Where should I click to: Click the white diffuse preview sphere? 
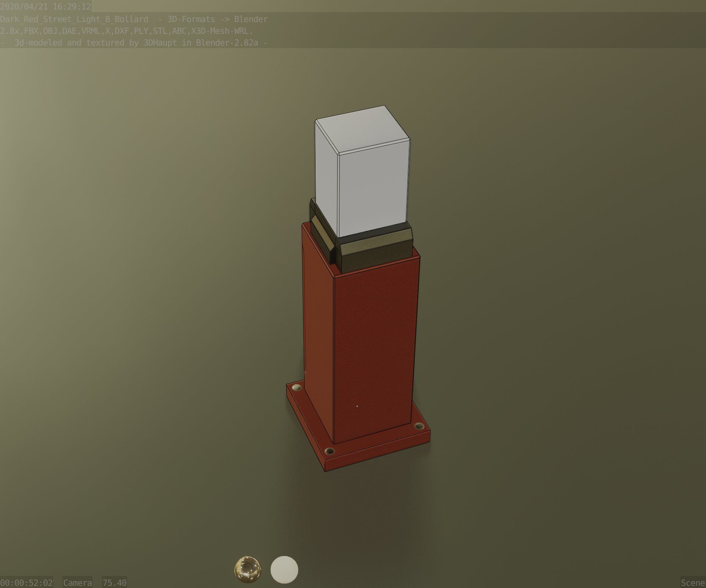pyautogui.click(x=284, y=570)
